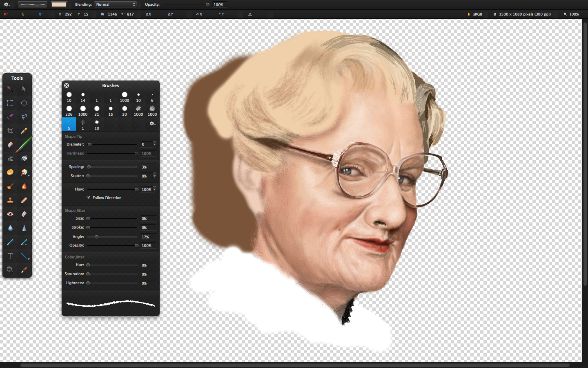Select the Zoom magnifier tool
588x368 pixels.
(x=10, y=269)
